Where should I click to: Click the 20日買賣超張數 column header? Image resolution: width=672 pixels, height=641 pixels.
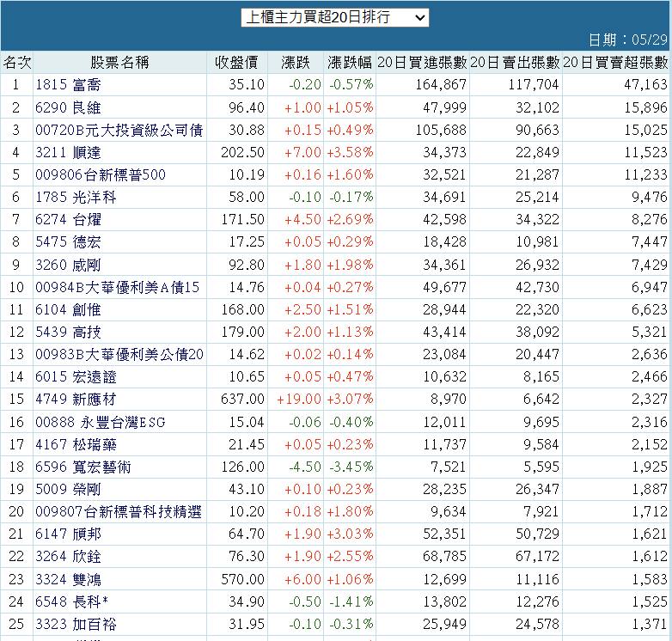pos(615,63)
